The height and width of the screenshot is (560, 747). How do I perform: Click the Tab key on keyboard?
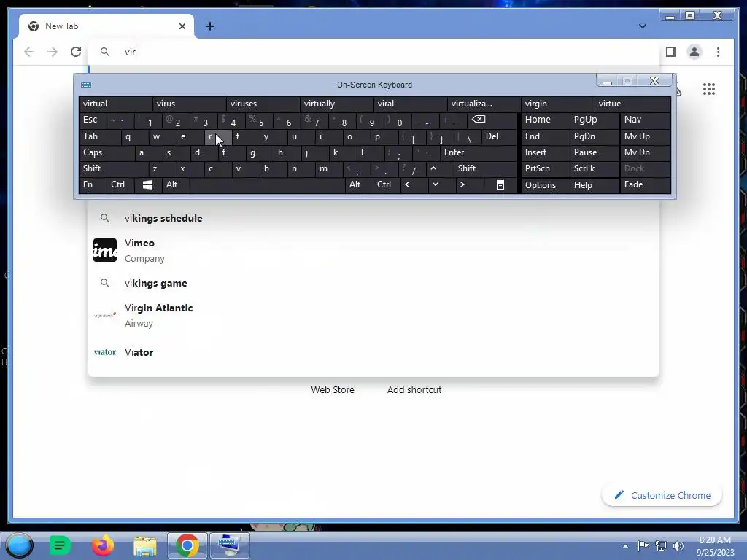click(99, 136)
